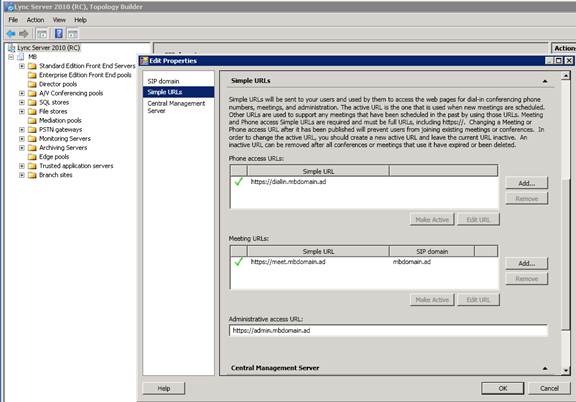Screen dimensions: 576x402
Task: Click mbdomain.ad SIP domain cell
Action: 412,262
